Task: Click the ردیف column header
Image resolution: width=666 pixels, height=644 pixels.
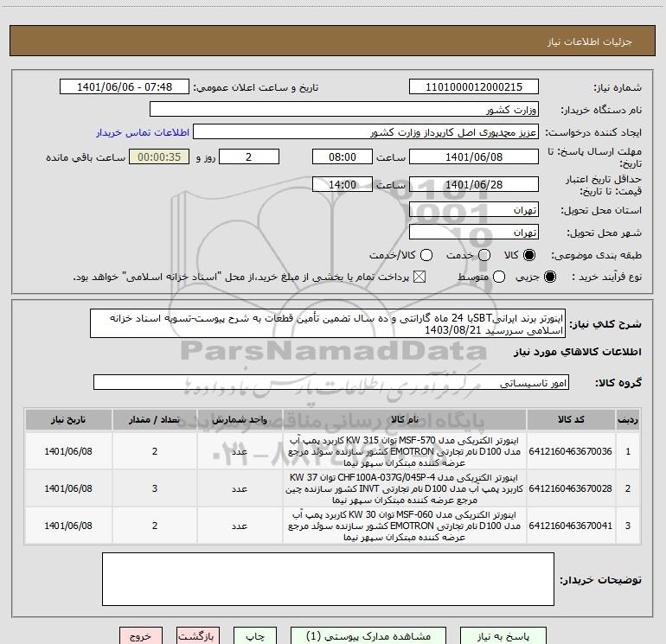Action: click(x=628, y=420)
